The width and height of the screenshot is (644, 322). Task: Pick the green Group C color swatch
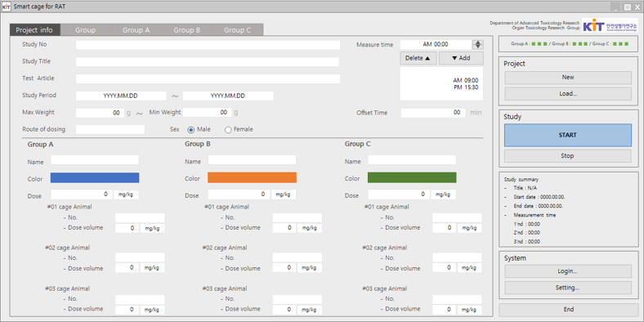coord(412,178)
